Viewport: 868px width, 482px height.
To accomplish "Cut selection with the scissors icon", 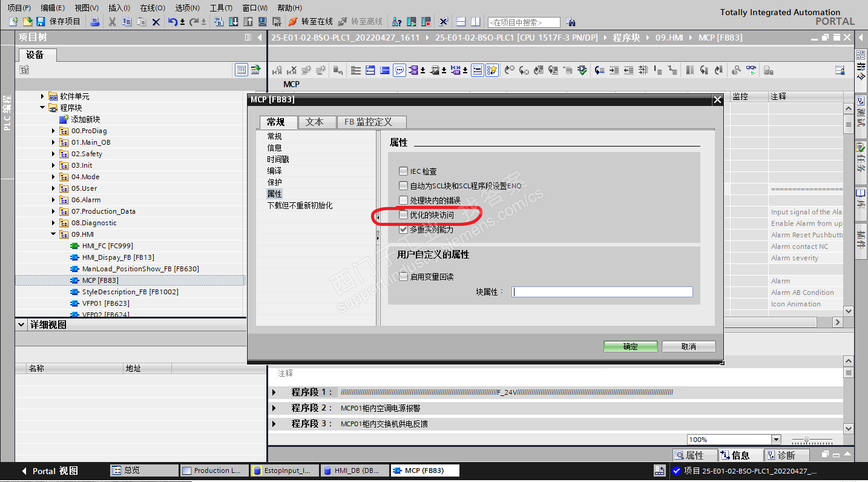I will coord(112,22).
